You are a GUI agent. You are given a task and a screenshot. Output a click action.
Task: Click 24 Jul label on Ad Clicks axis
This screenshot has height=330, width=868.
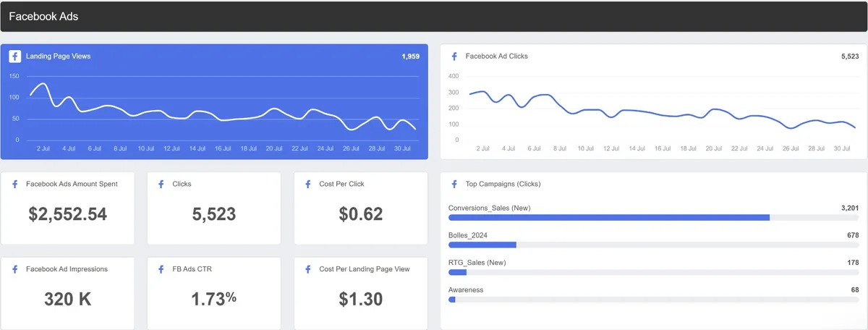[x=765, y=148]
